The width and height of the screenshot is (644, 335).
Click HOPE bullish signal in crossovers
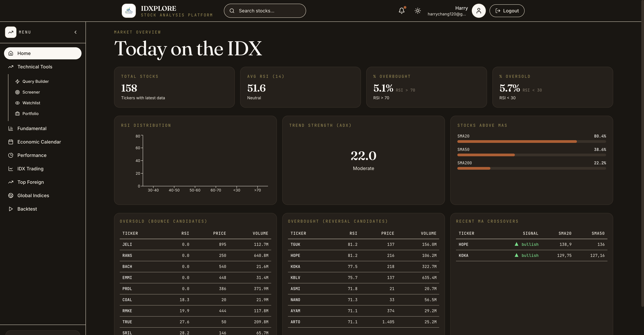coord(526,244)
